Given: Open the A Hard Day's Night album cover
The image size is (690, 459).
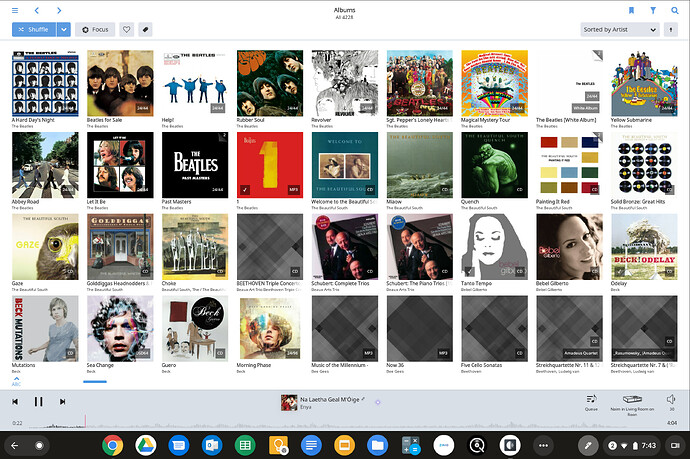Looking at the screenshot, I should (x=45, y=83).
